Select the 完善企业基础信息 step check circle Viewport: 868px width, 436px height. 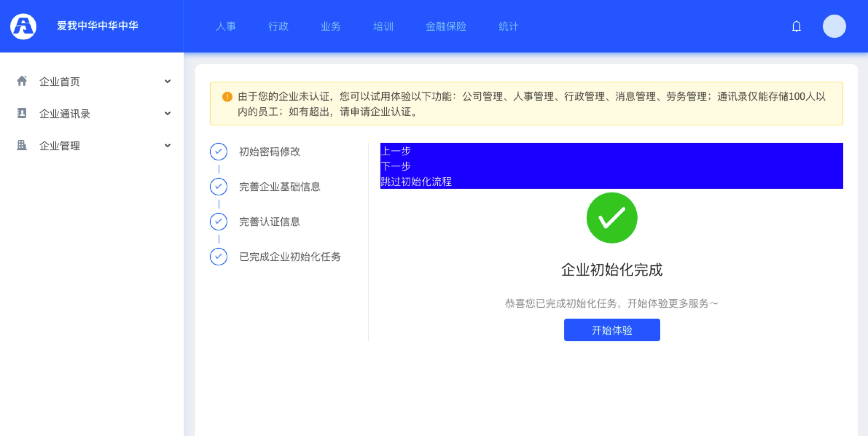[219, 187]
